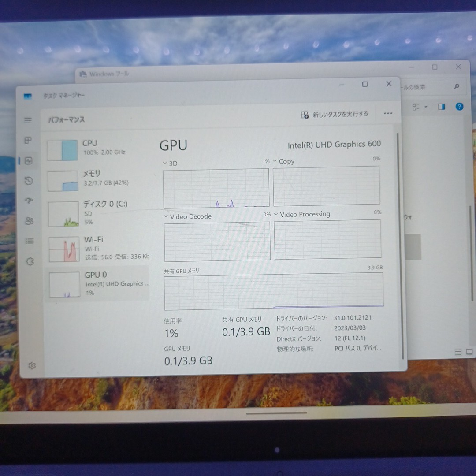Click the 1% value under 使用率
Viewport: 476px width, 476px height.
[171, 333]
